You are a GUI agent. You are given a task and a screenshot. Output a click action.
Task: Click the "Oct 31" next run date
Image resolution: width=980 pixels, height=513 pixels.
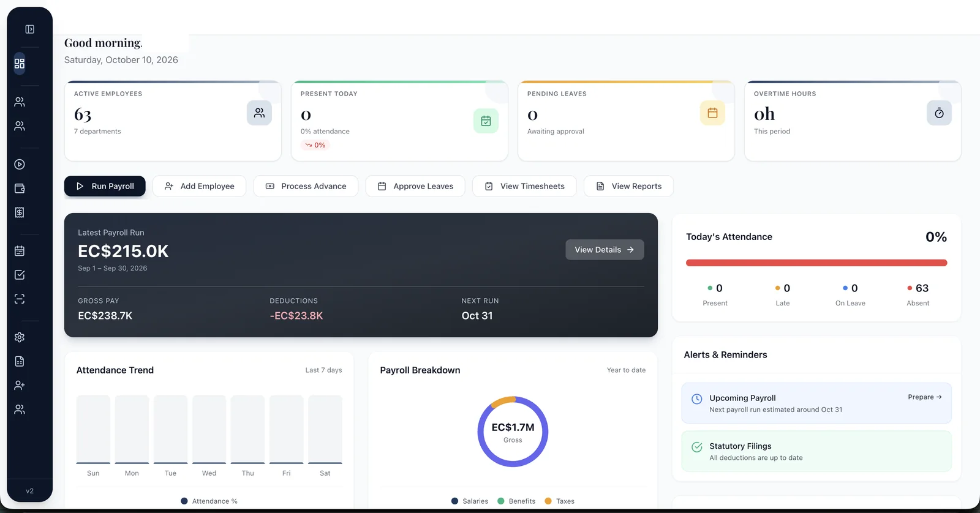[477, 316]
